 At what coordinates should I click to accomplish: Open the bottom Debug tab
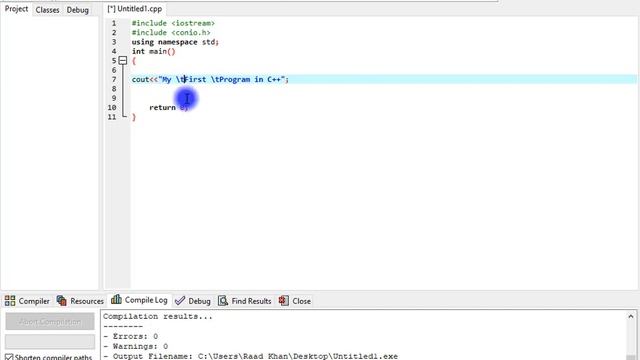tap(199, 301)
